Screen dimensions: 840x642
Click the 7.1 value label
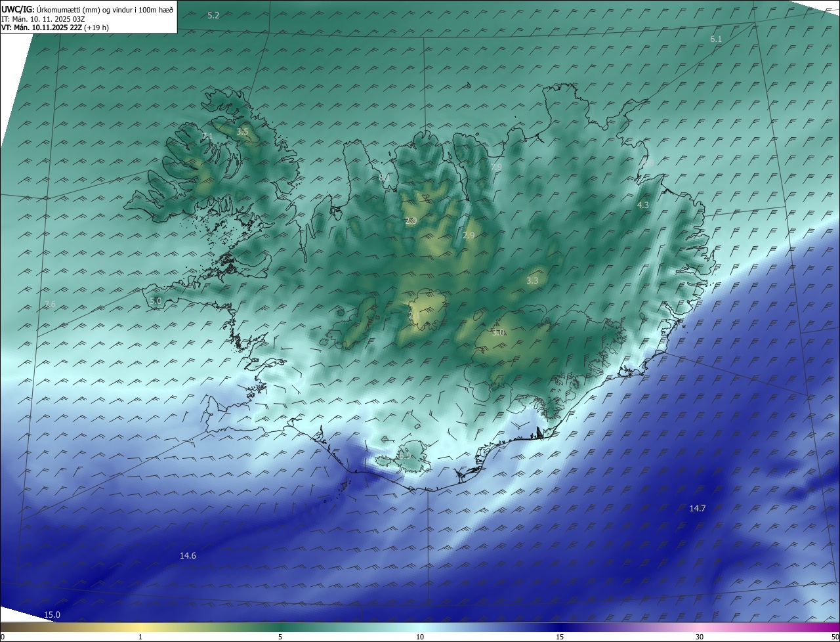coord(207,137)
